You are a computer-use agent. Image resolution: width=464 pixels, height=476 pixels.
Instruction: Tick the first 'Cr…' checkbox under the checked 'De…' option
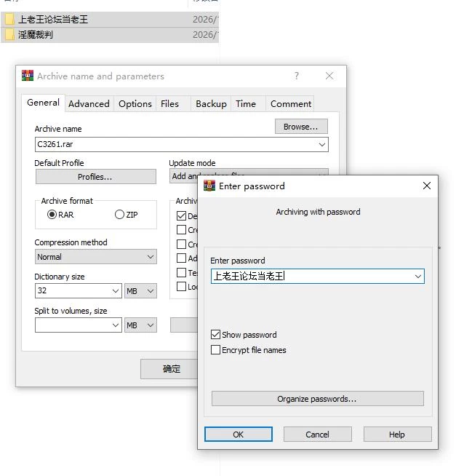coord(181,230)
